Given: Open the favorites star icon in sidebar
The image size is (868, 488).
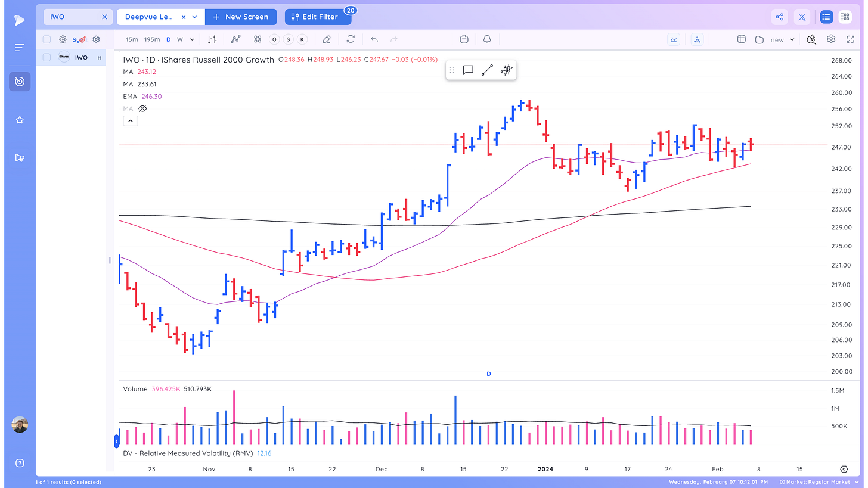Looking at the screenshot, I should (x=20, y=120).
